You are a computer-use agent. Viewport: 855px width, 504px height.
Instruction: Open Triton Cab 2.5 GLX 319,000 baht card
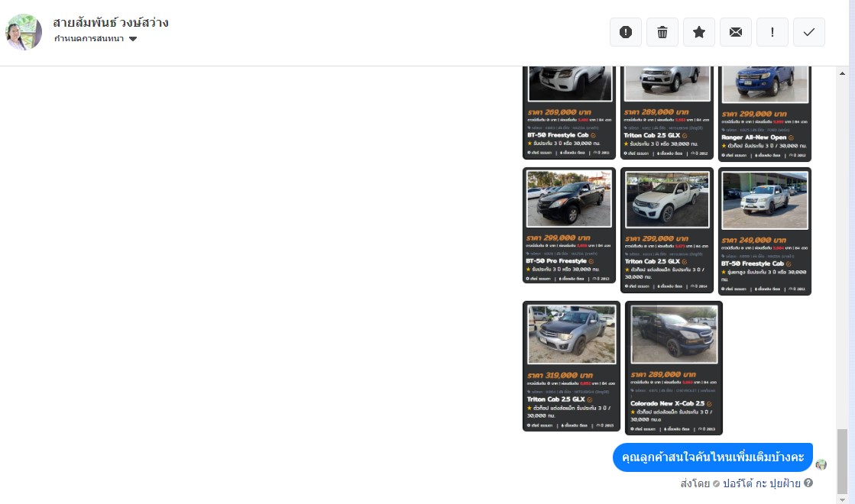pyautogui.click(x=571, y=366)
